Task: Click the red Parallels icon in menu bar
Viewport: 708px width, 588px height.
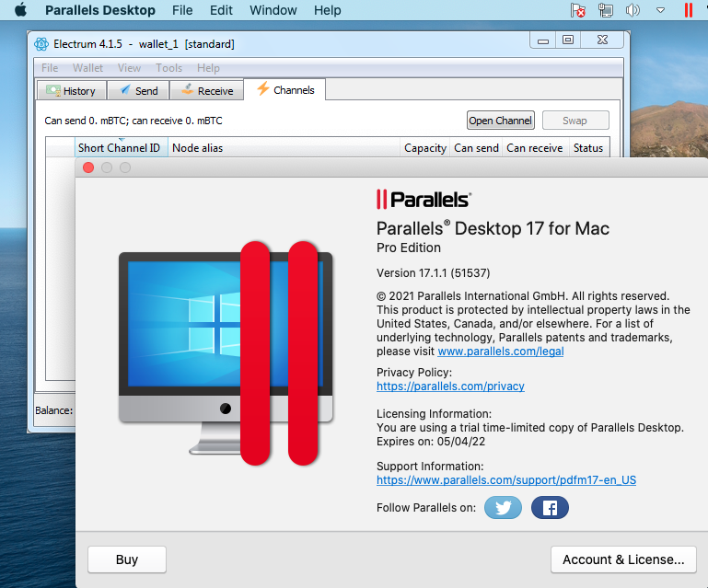Action: (x=688, y=10)
